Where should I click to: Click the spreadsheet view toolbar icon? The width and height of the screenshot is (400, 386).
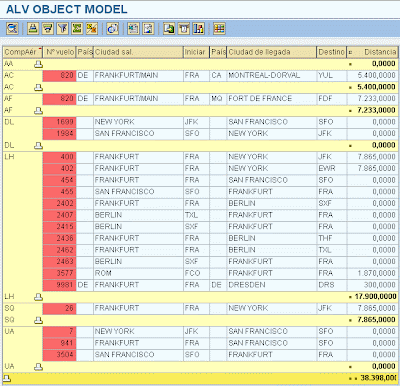(x=133, y=28)
